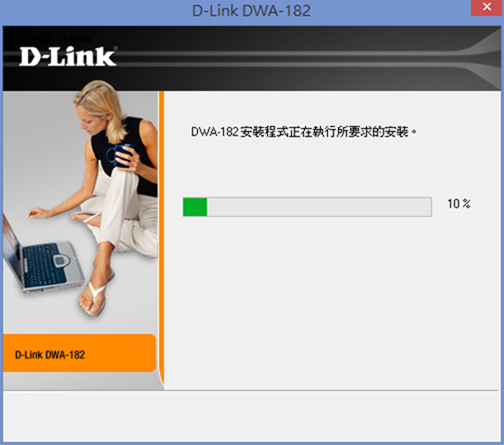
Task: Click the orange vertical divider bar
Action: (161, 237)
